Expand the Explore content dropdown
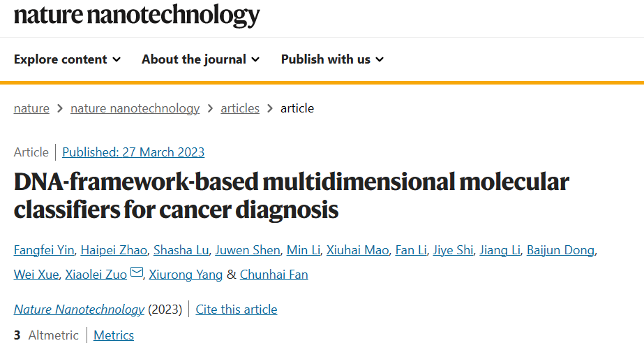644x357 pixels. [x=68, y=59]
